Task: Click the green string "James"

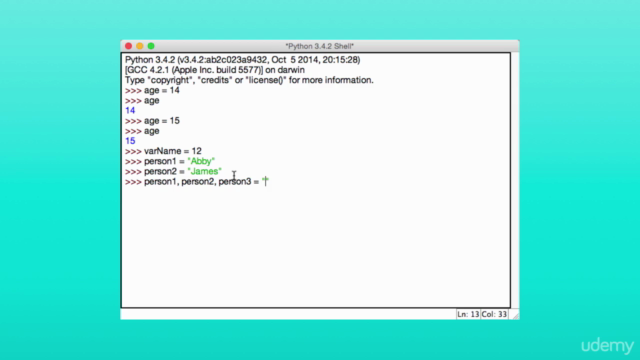Action: [204, 171]
